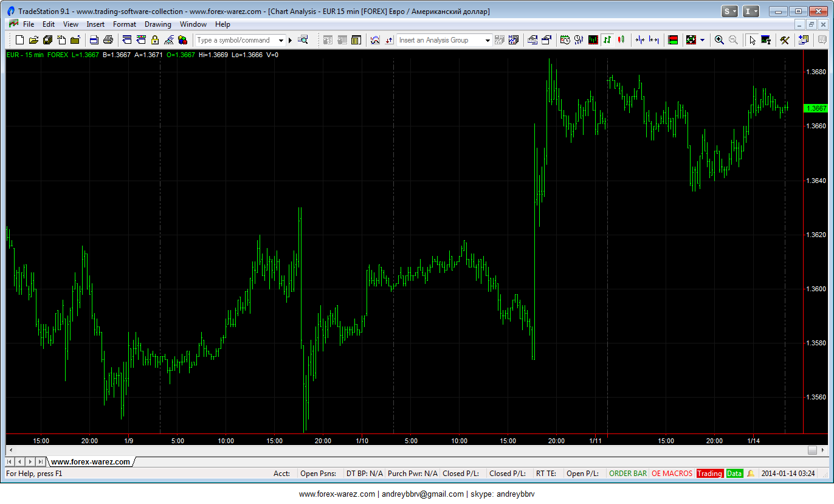Click the horizontal chart scrollbar thumb

coord(812,450)
